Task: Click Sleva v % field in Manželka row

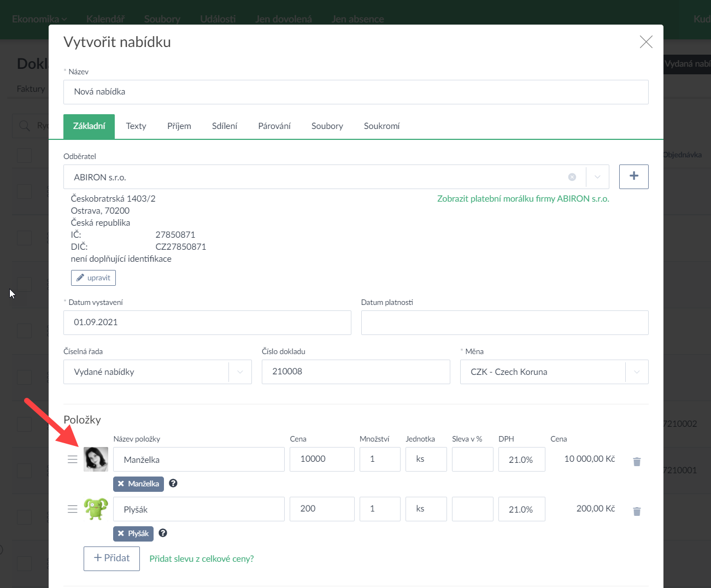Action: pos(473,459)
